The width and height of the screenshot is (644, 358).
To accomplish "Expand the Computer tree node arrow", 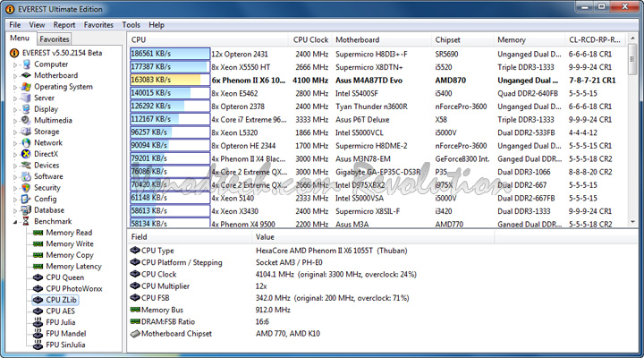I will pyautogui.click(x=15, y=64).
